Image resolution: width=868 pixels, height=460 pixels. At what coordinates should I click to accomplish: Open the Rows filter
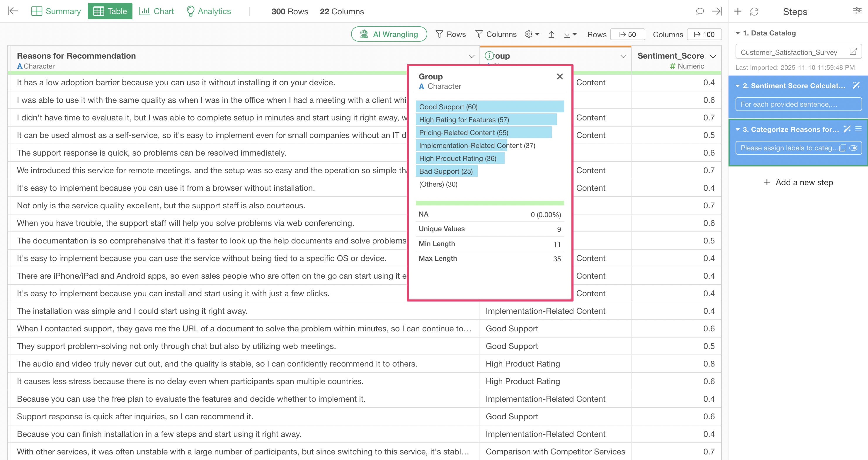click(450, 34)
